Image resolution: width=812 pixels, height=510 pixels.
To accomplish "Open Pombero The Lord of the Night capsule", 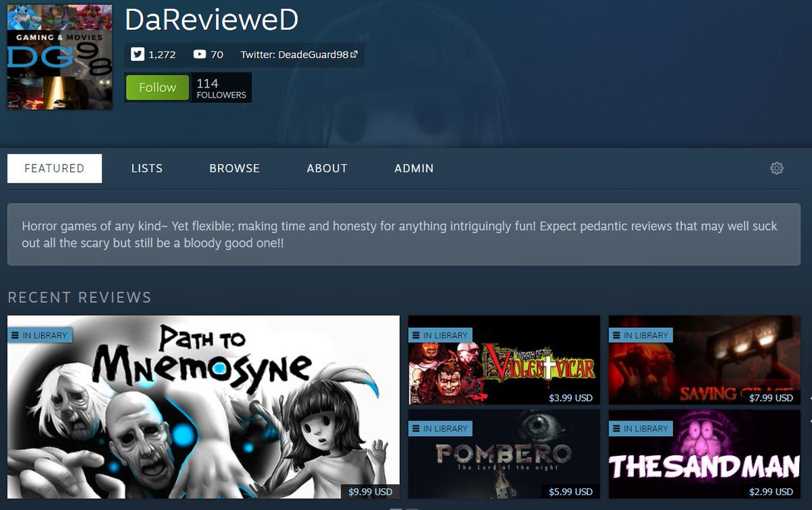I will [504, 454].
